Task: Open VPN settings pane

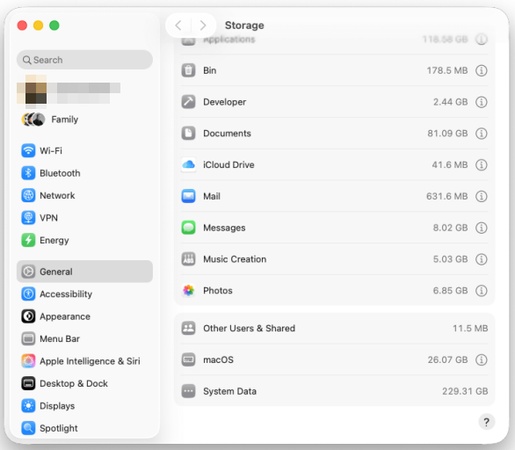Action: pyautogui.click(x=85, y=218)
